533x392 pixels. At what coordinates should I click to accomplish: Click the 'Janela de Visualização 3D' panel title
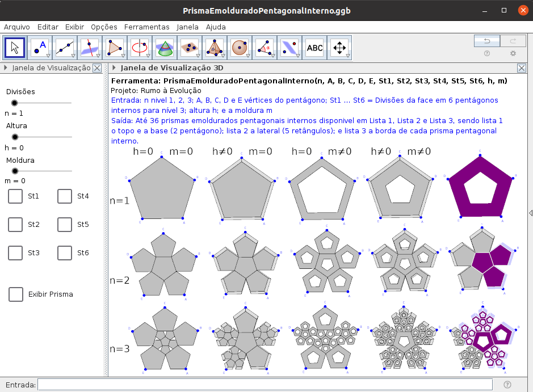point(172,68)
